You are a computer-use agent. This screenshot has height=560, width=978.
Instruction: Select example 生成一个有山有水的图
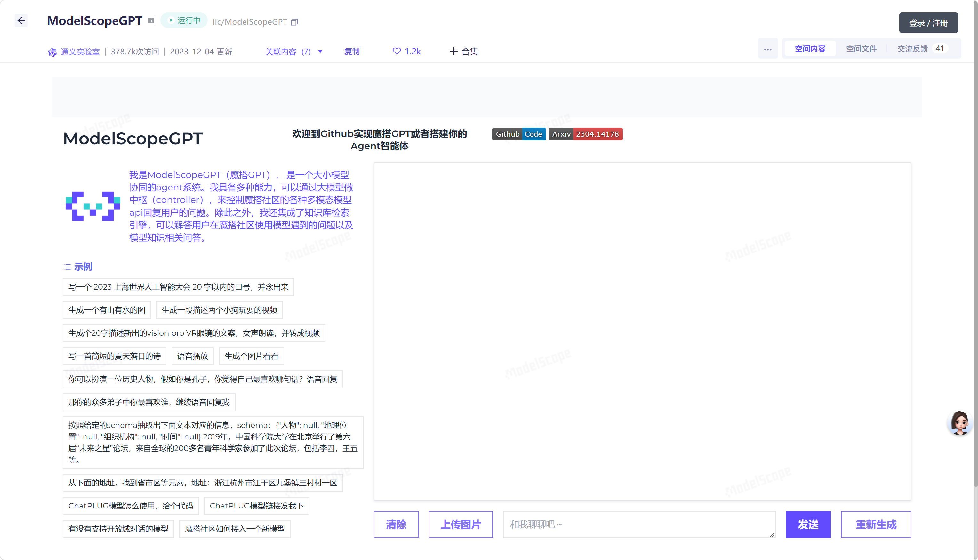coord(107,310)
